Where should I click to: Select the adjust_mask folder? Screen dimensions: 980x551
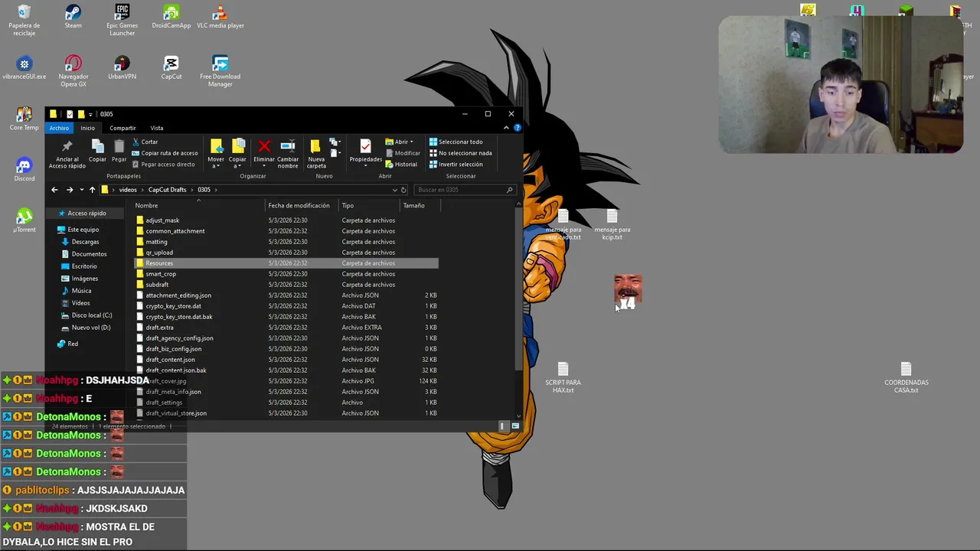(x=162, y=220)
